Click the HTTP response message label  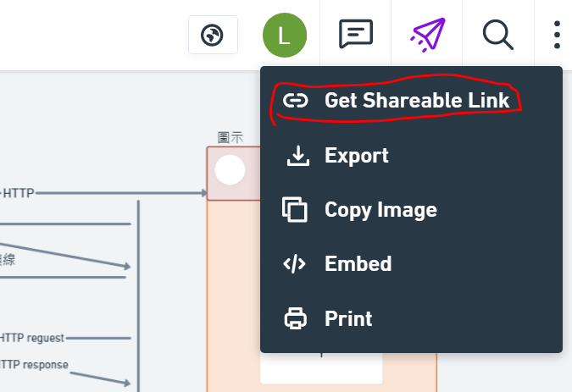click(x=34, y=365)
